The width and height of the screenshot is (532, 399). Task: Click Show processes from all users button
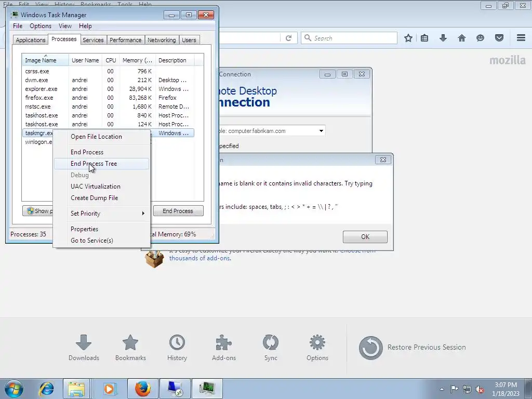(x=37, y=211)
